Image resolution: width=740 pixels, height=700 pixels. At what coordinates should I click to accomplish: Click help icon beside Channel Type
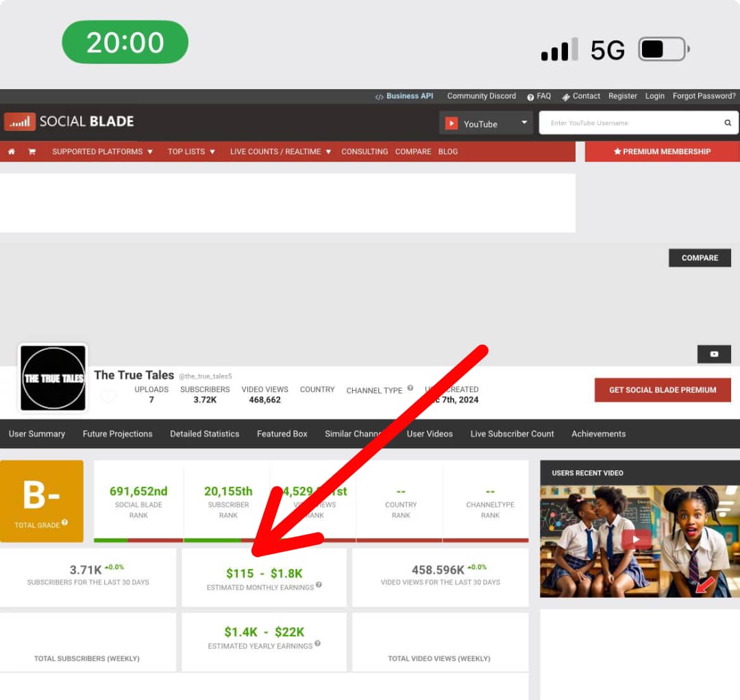click(410, 388)
